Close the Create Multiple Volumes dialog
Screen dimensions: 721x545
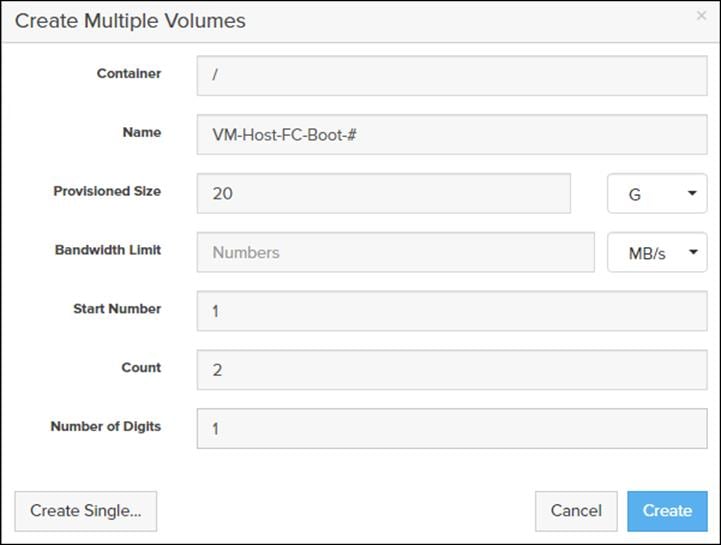tap(701, 16)
